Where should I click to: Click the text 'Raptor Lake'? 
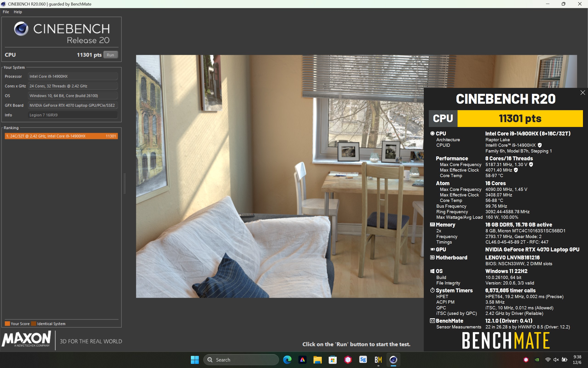497,140
